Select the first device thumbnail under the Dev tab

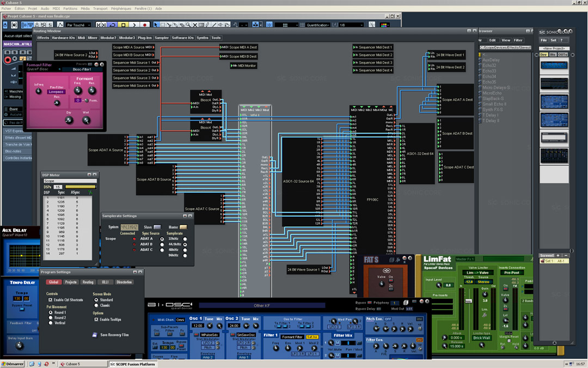tap(554, 65)
